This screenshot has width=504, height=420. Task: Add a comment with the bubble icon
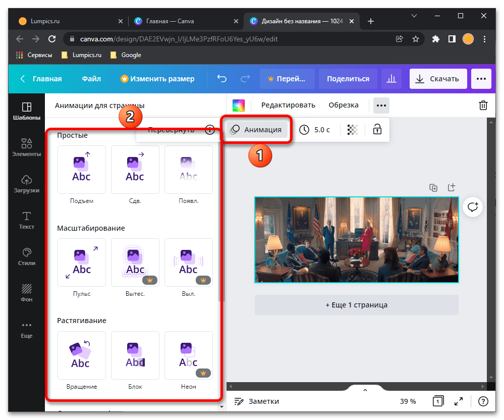point(473,207)
